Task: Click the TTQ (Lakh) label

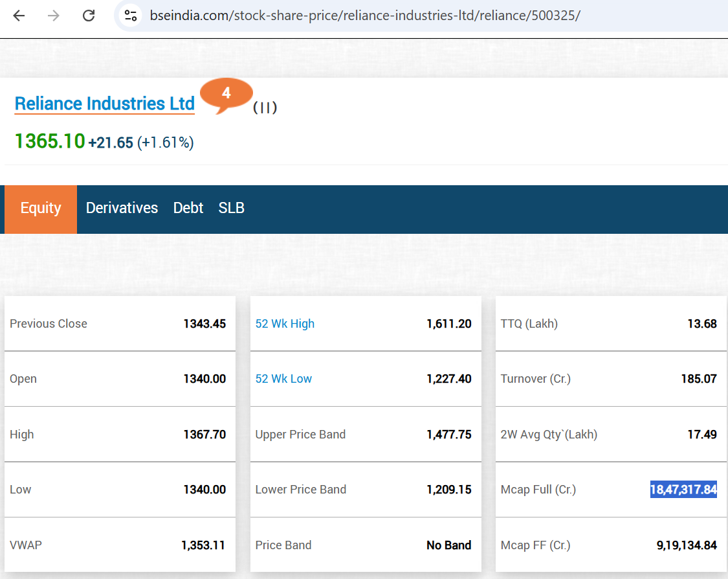Action: [529, 324]
